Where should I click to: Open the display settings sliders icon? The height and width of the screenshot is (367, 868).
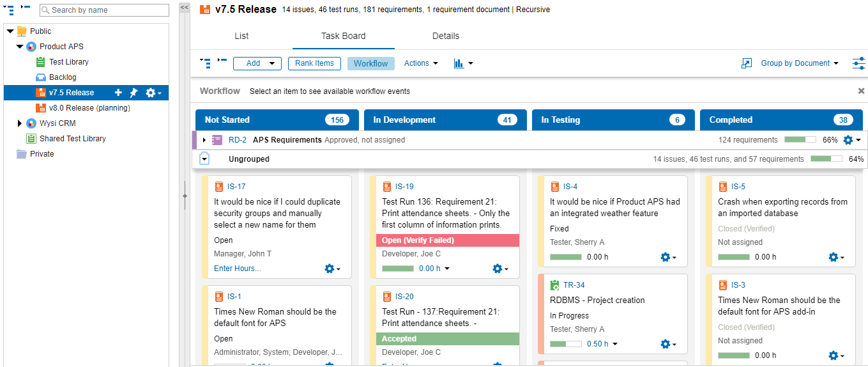tap(858, 63)
